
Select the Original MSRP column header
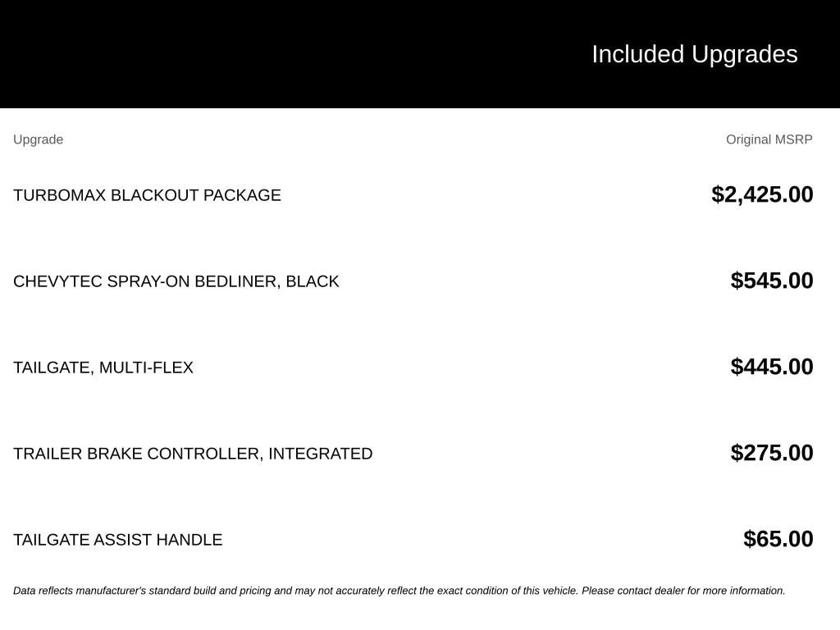769,139
